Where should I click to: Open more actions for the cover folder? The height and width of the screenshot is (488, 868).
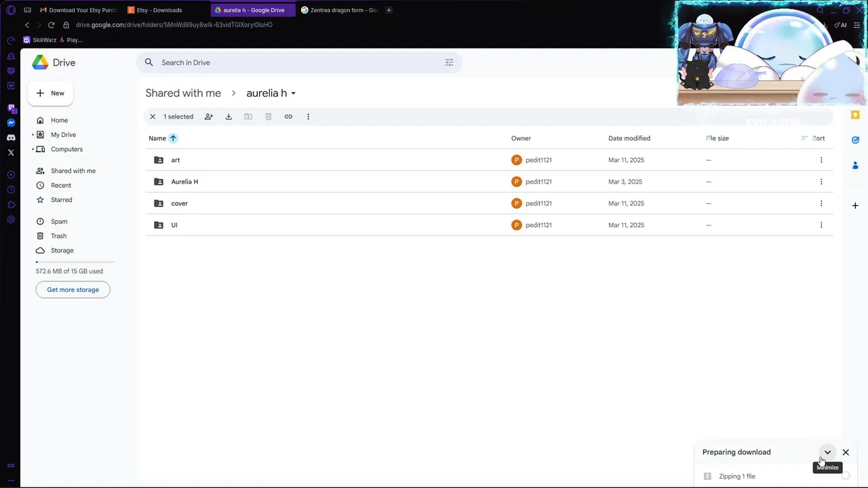821,203
